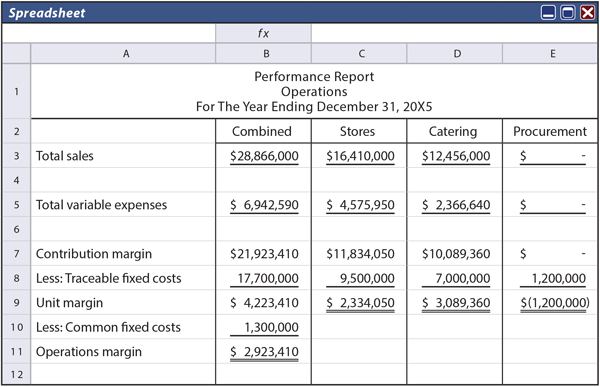Viewport: 600px width, 387px height.
Task: Select the $12,456,000 catering sales cell
Action: coord(455,156)
